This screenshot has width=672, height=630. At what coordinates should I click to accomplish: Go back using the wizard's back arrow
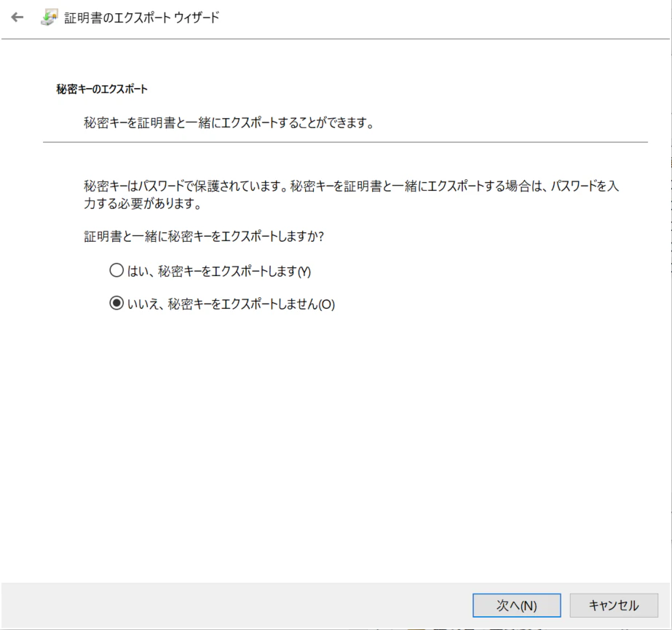17,17
